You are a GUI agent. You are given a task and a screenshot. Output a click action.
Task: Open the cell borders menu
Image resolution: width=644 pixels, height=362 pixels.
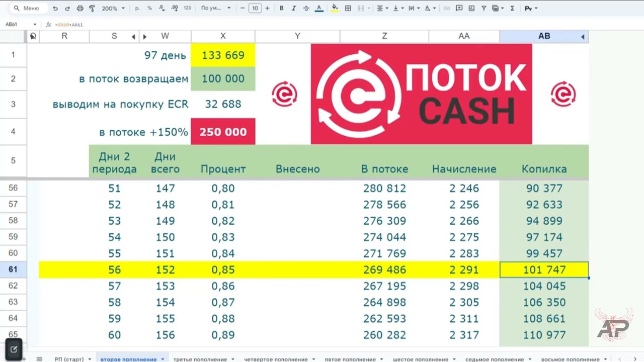tap(348, 9)
